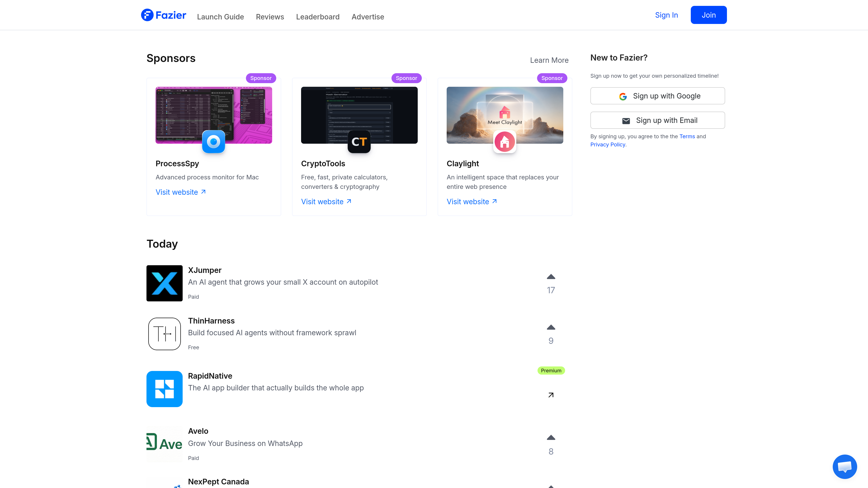Image resolution: width=868 pixels, height=488 pixels.
Task: Open the Launch Guide menu item
Action: point(220,17)
